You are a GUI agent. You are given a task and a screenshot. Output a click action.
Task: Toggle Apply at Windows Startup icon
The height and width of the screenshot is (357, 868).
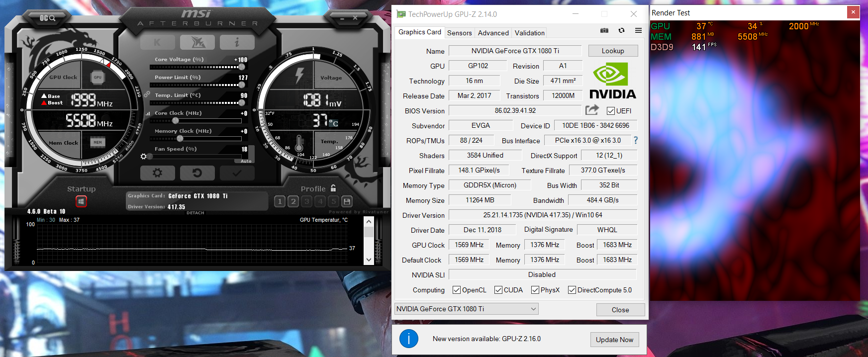pos(81,201)
